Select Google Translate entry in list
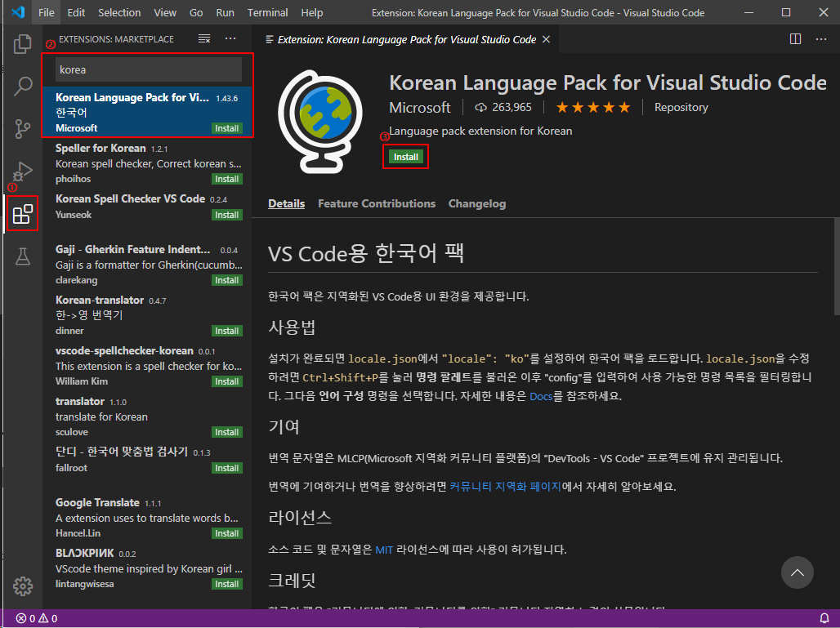Screen dimensions: 840x628 point(147,518)
